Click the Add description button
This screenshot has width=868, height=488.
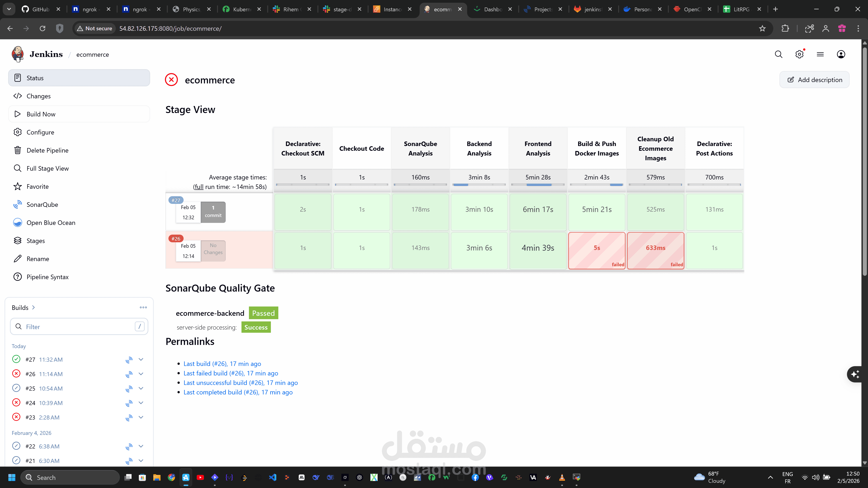[814, 80]
